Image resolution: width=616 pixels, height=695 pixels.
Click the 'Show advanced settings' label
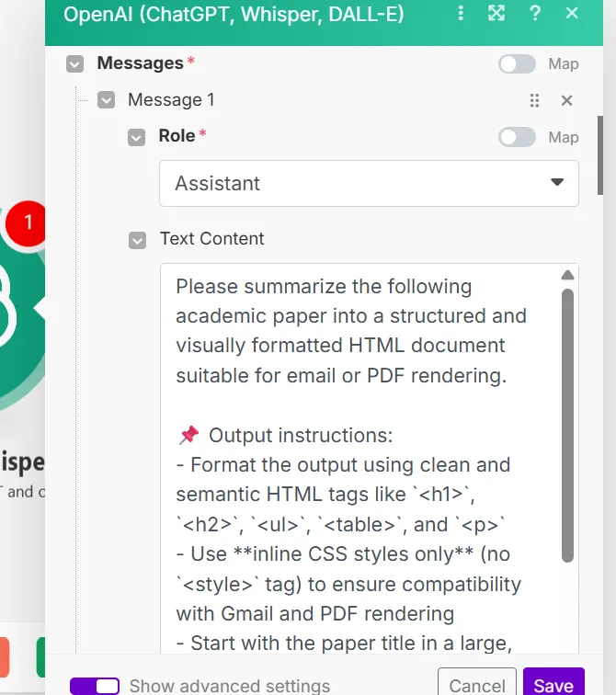coord(230,686)
